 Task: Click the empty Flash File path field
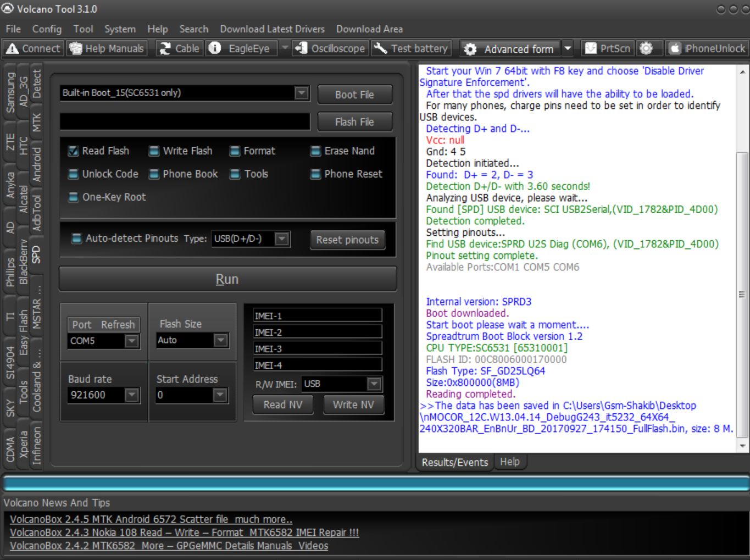point(185,121)
